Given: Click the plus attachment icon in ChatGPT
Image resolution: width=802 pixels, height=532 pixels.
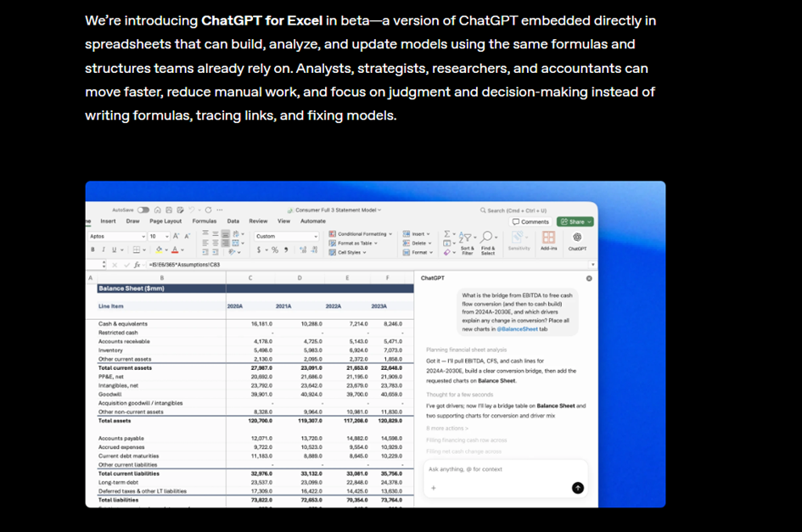Looking at the screenshot, I should 433,488.
